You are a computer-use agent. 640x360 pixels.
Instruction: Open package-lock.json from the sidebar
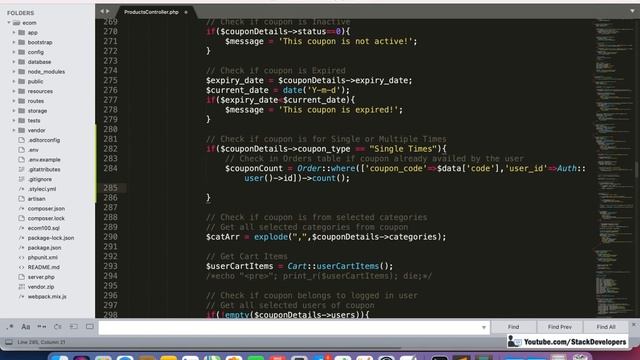point(51,238)
